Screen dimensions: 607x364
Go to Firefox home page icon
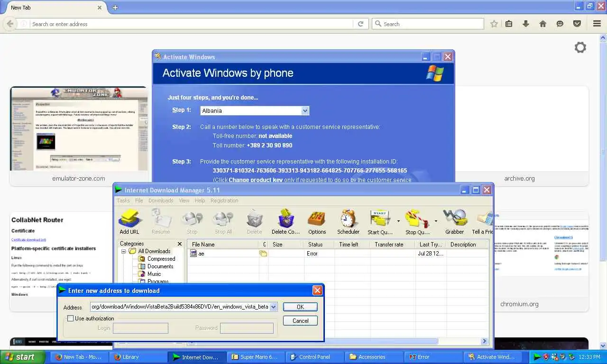click(x=543, y=24)
